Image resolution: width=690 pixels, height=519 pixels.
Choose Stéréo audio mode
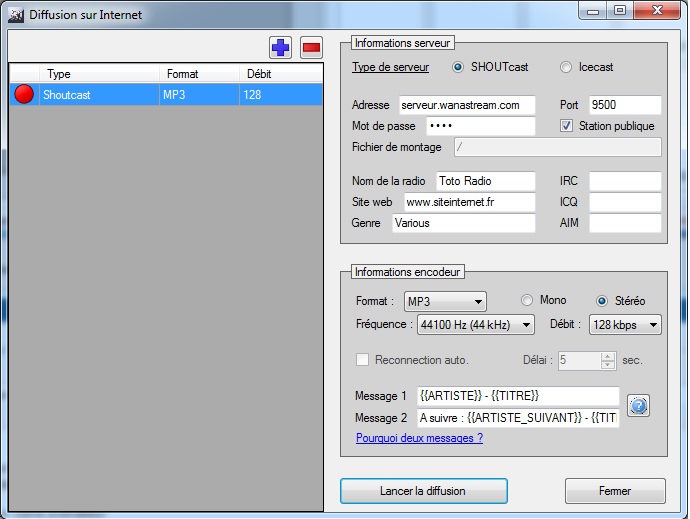coord(602,301)
